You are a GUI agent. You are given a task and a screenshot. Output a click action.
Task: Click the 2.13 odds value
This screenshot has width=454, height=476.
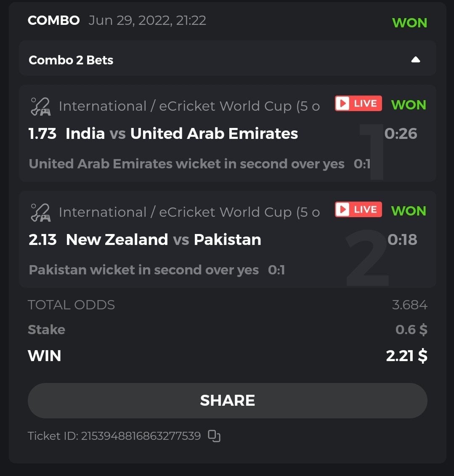tap(42, 240)
